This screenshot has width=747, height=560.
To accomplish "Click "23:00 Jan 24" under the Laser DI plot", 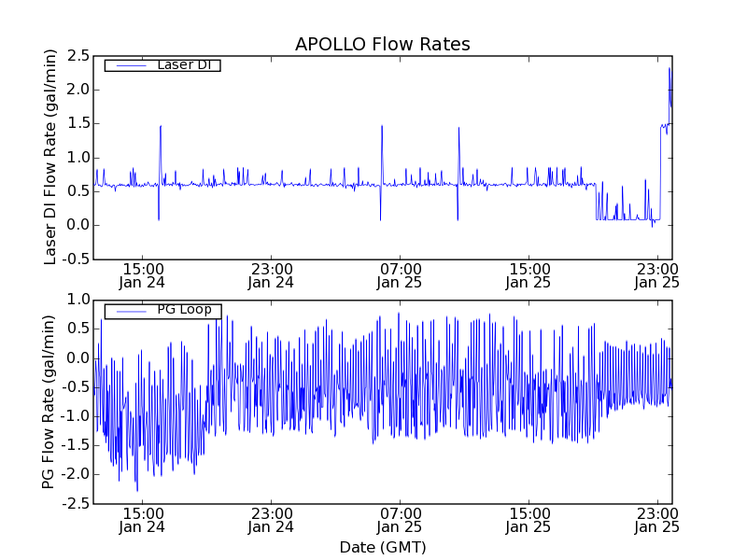I will click(271, 276).
